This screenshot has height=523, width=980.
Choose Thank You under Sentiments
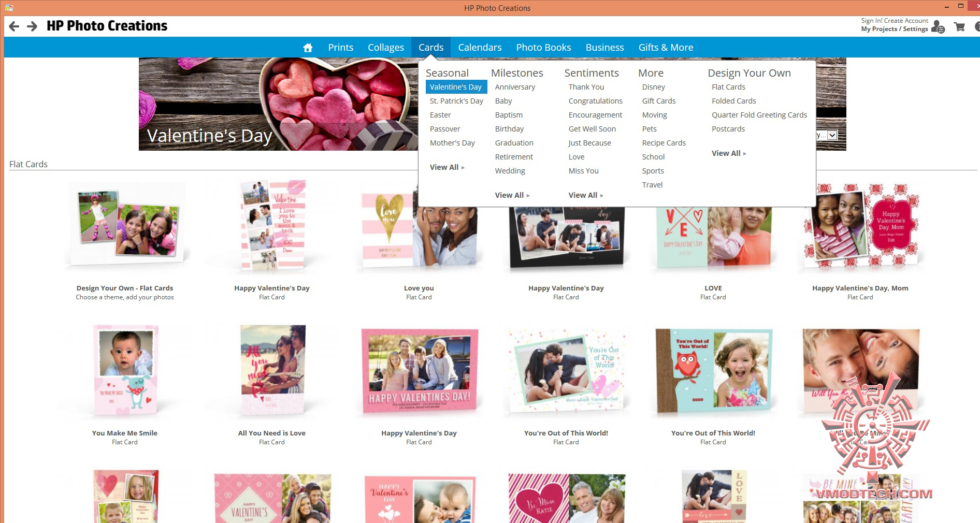pos(586,87)
